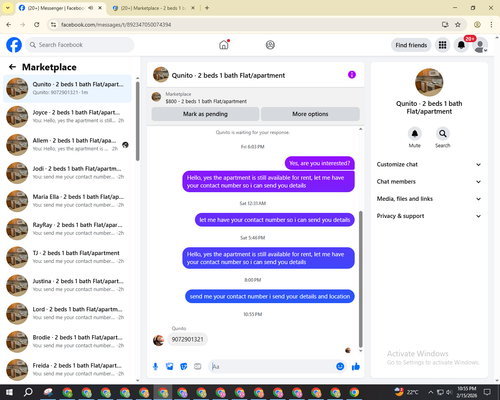This screenshot has height=400, width=500.
Task: Click the Find friends button
Action: (x=411, y=45)
